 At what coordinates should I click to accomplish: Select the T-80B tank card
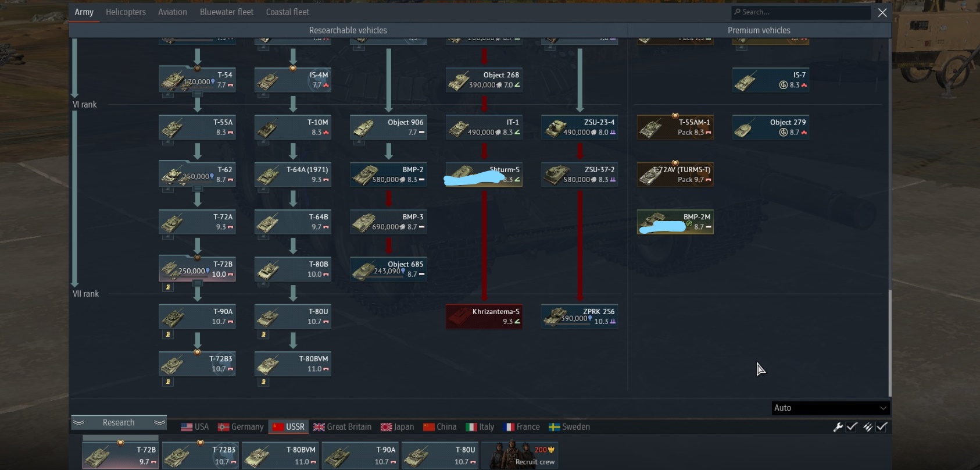pos(293,269)
